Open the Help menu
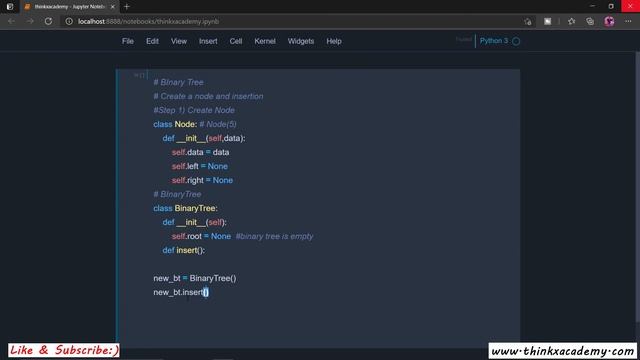 pyautogui.click(x=334, y=41)
